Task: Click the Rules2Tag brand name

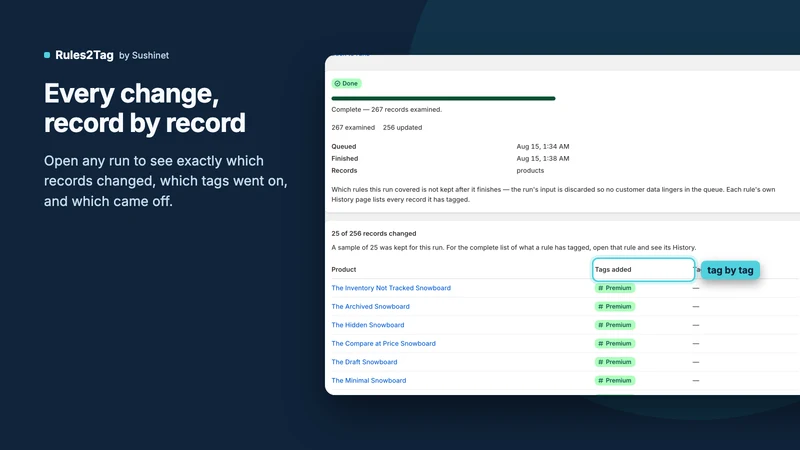Action: pyautogui.click(x=84, y=55)
